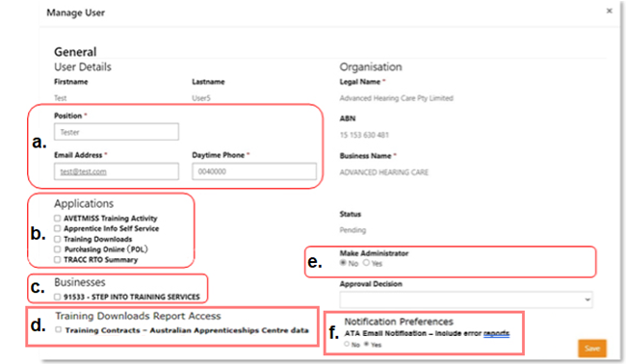This screenshot has height=364, width=626.
Task: Click the Notification Preferences heading
Action: (x=399, y=322)
